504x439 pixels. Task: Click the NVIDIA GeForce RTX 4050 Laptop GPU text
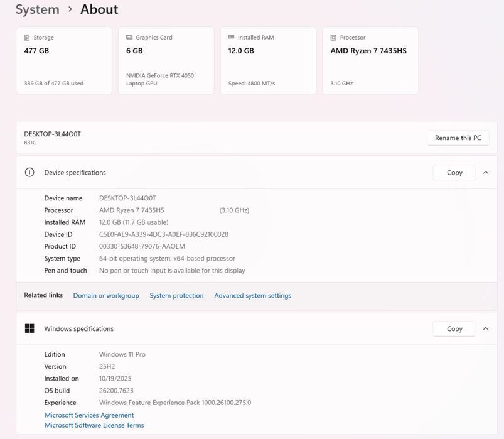(160, 79)
